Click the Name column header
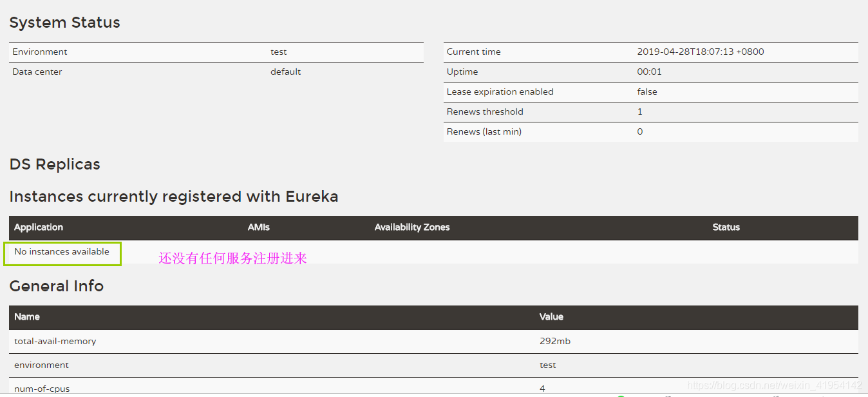 27,317
